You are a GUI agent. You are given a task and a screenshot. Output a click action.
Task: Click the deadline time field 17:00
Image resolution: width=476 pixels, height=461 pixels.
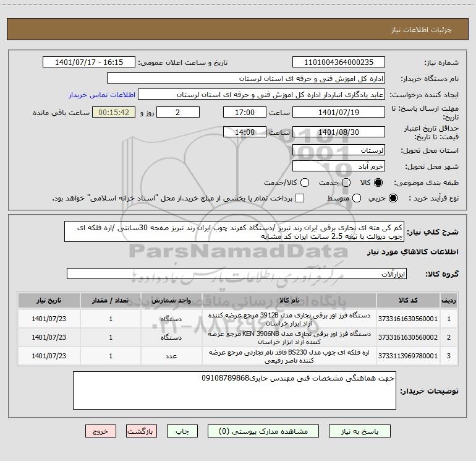(x=245, y=112)
